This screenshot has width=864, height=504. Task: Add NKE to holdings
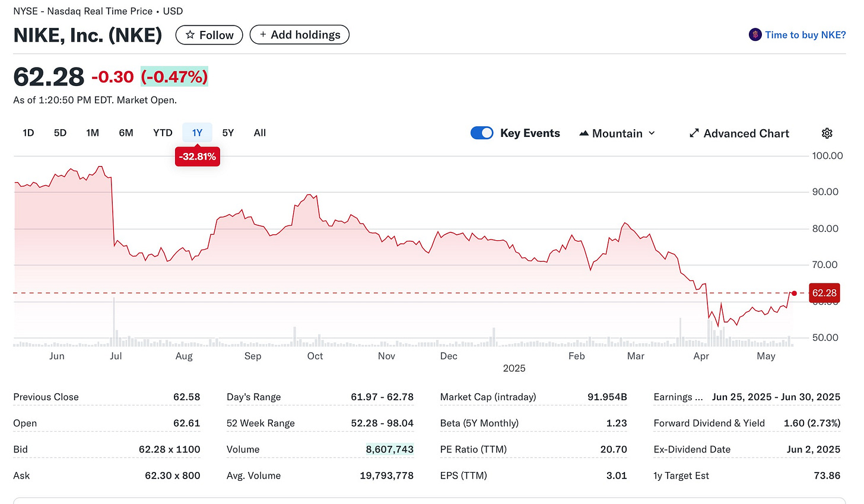(300, 35)
